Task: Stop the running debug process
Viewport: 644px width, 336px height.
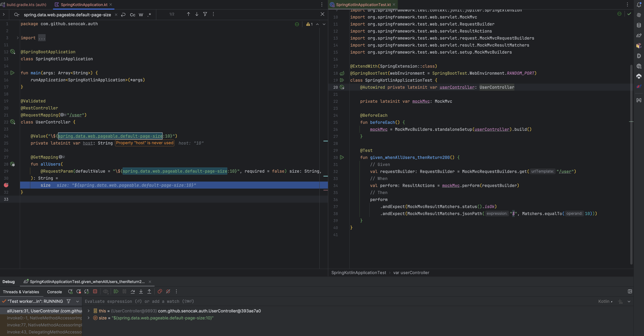Action: 95,291
